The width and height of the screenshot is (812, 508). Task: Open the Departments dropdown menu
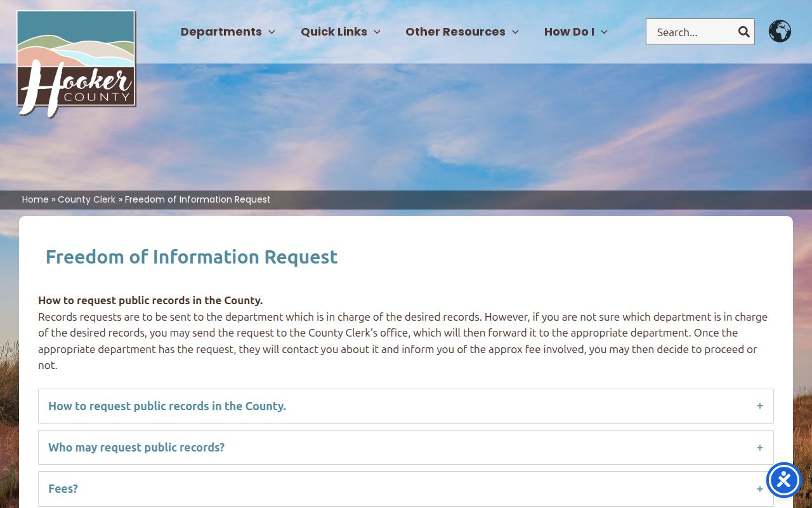[228, 32]
